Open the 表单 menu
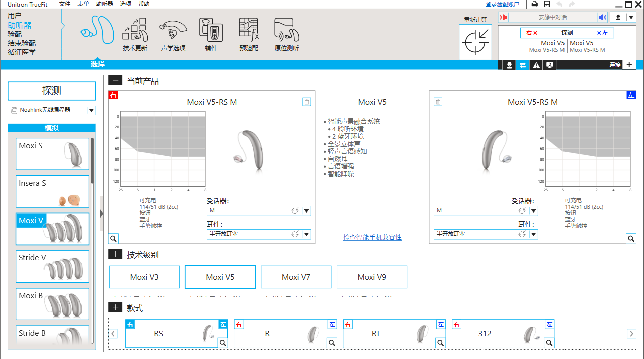This screenshot has height=359, width=644. tap(83, 4)
